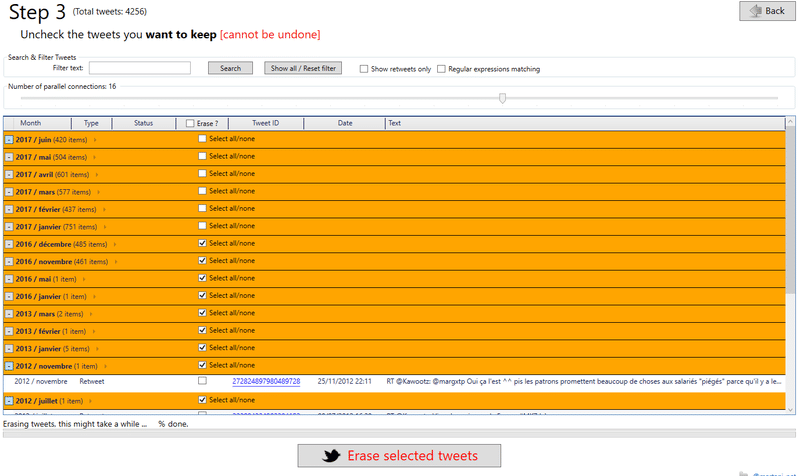Image resolution: width=800 pixels, height=476 pixels.
Task: Collapse the 2017 / mars month group
Action: click(9, 192)
